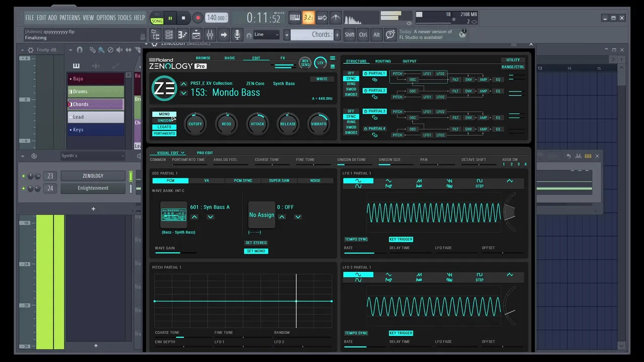Screen dimensions: 644x362
Task: Expand VISUAL EDIT dropdown
Action: [171, 153]
